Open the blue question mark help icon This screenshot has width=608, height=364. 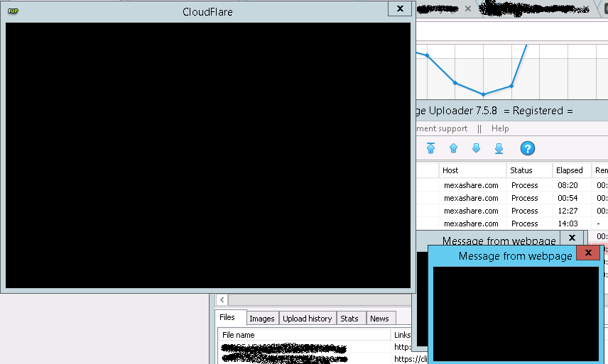(527, 148)
